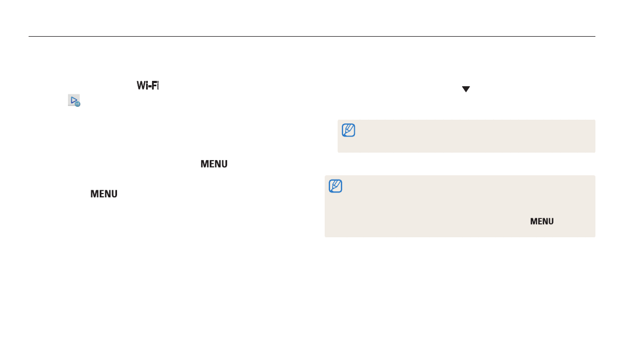
Task: Activate the gray play thumbnail beneath Wi-Fi
Action: (x=74, y=100)
